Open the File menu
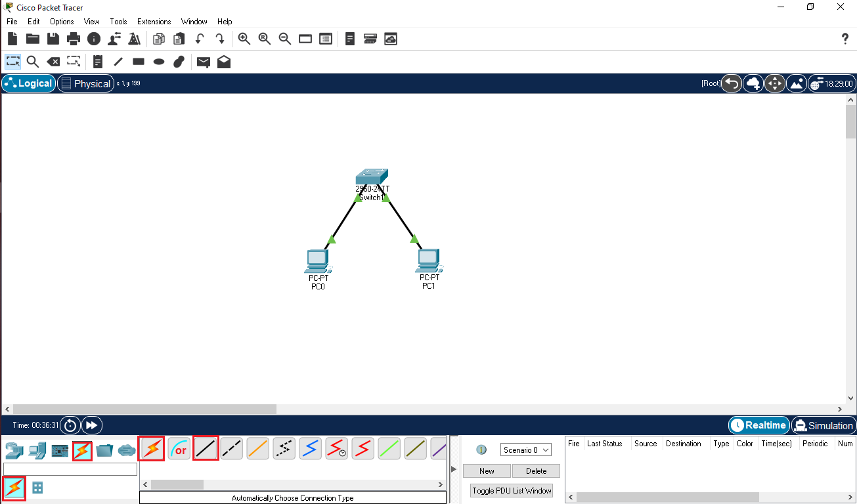Image resolution: width=857 pixels, height=504 pixels. pos(12,22)
